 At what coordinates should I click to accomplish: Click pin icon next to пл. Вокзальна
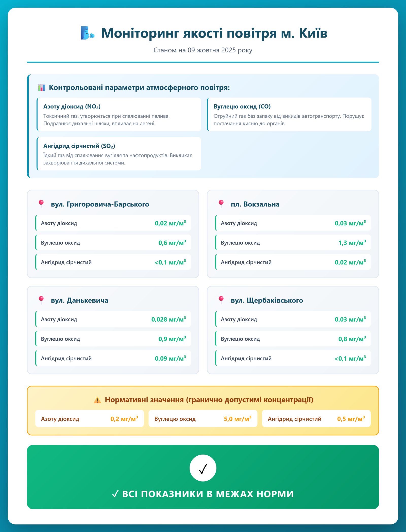[221, 204]
